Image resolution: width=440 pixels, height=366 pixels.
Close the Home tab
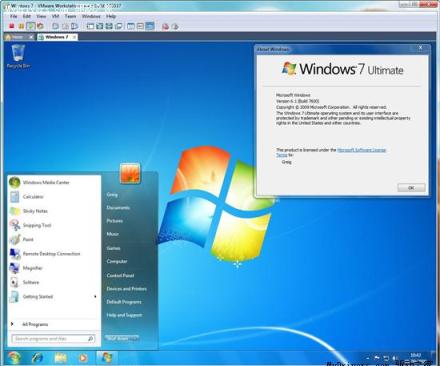click(31, 37)
